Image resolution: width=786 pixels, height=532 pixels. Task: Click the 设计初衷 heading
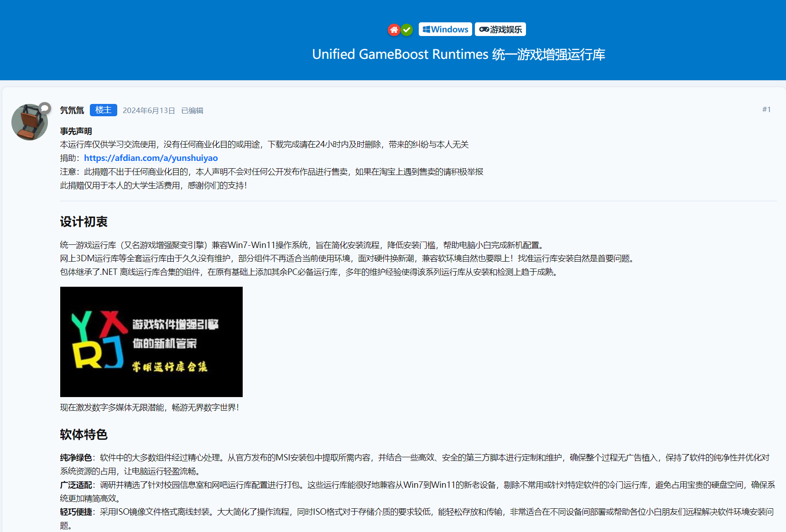(83, 222)
